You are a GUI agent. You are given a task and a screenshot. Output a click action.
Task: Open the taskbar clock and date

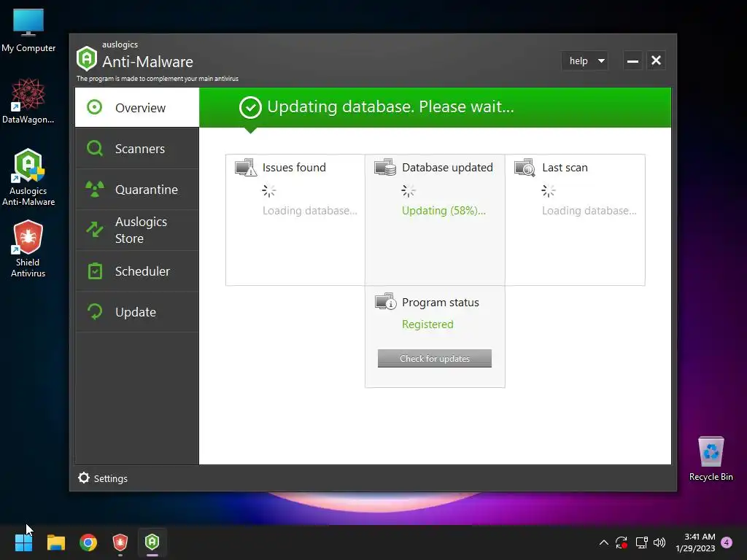click(695, 542)
